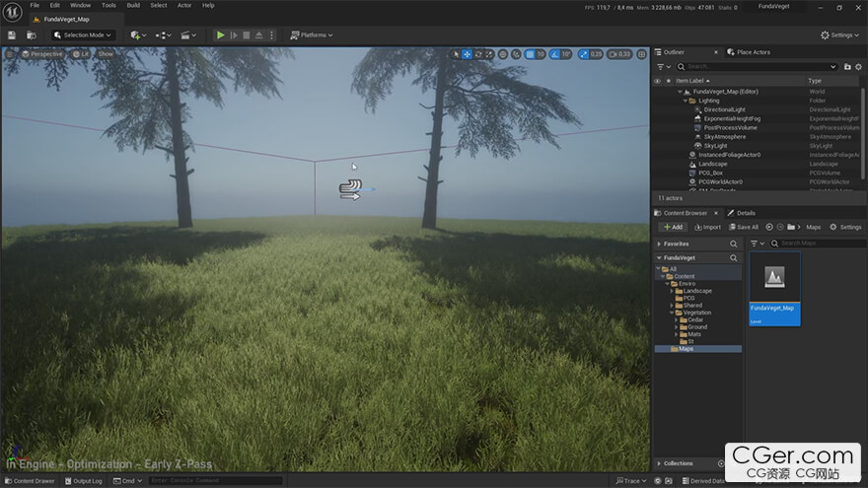Open the Outliner settings gear
Screen dimensions: 868x488
pyautogui.click(x=858, y=66)
